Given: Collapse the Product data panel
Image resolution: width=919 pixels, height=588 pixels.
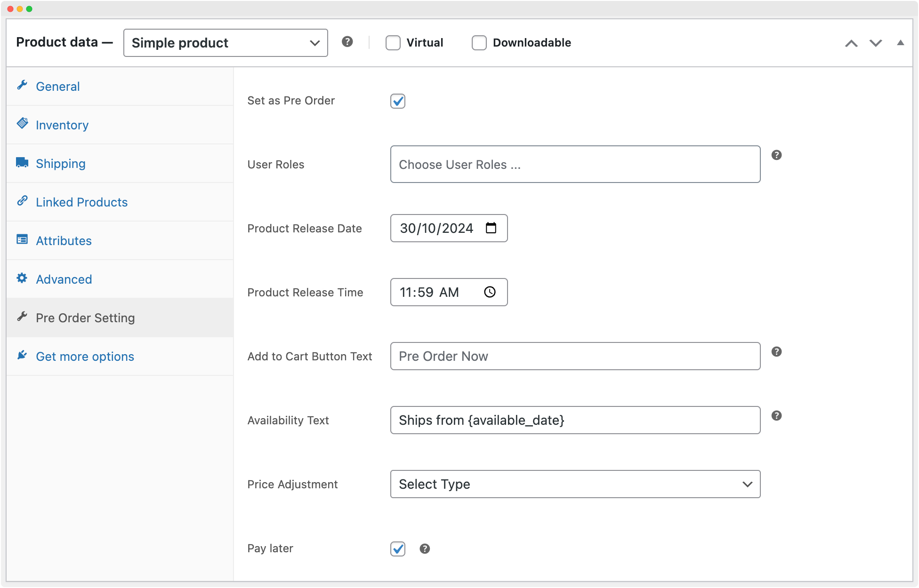Looking at the screenshot, I should pos(901,42).
